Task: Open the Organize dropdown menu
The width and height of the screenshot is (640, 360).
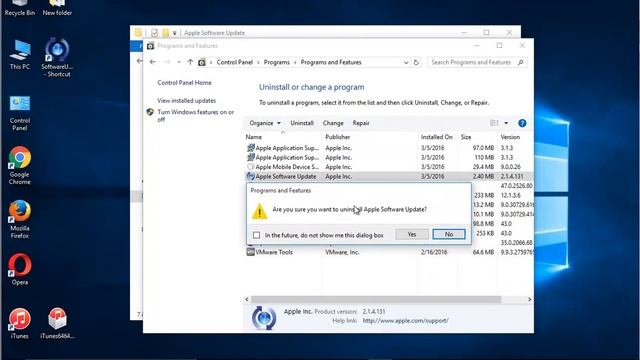Action: 265,123
